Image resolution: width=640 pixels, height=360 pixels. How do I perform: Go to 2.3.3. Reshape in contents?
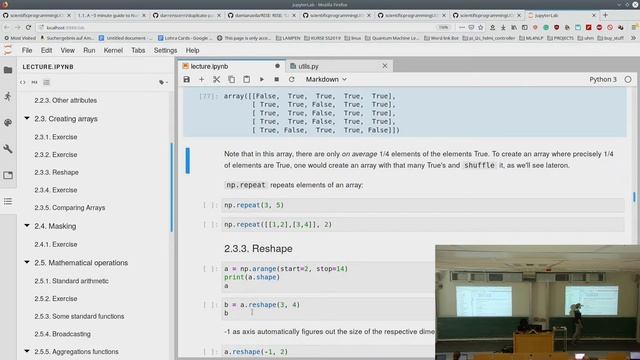[x=56, y=172]
